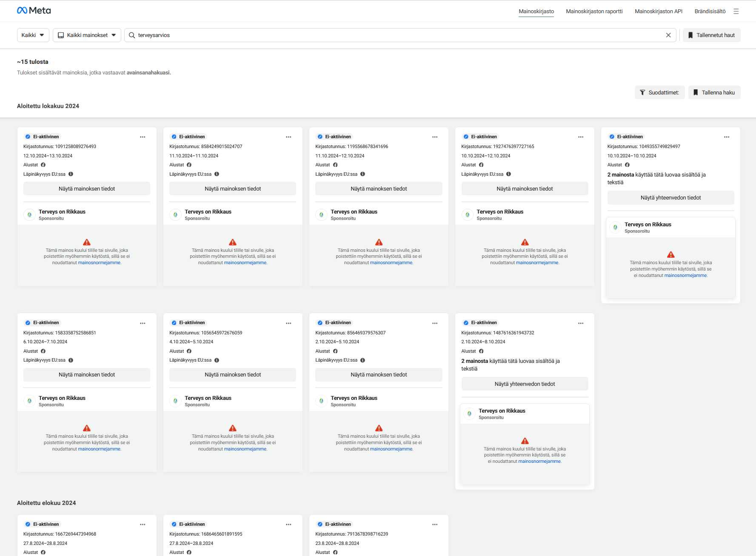756x556 pixels.
Task: Show summary details for ad 1049355749829497
Action: point(671,198)
